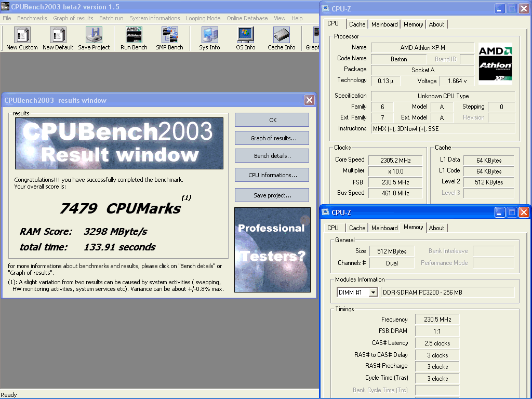Click the upper CPU-Z window title icon
Image resolution: width=532 pixels, height=399 pixels.
pos(325,8)
